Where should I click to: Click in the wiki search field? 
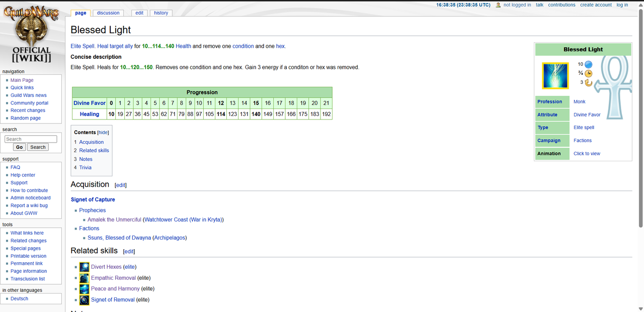pos(31,139)
